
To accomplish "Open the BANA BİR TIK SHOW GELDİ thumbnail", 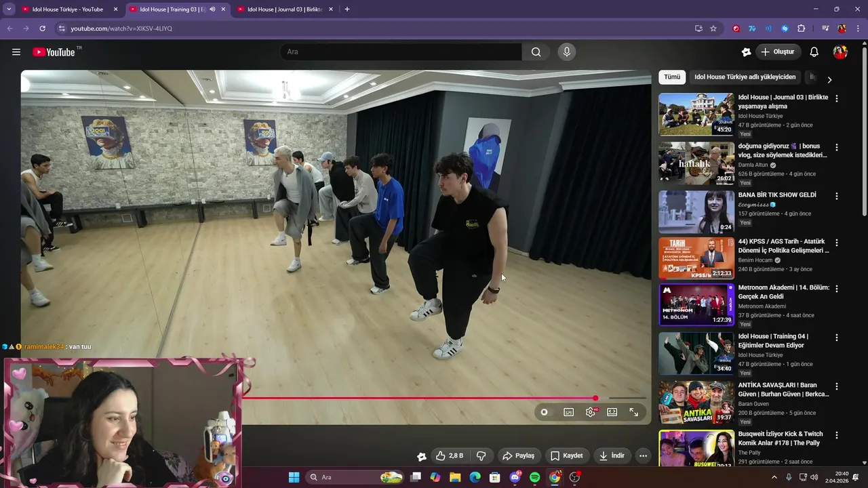I will (x=696, y=212).
